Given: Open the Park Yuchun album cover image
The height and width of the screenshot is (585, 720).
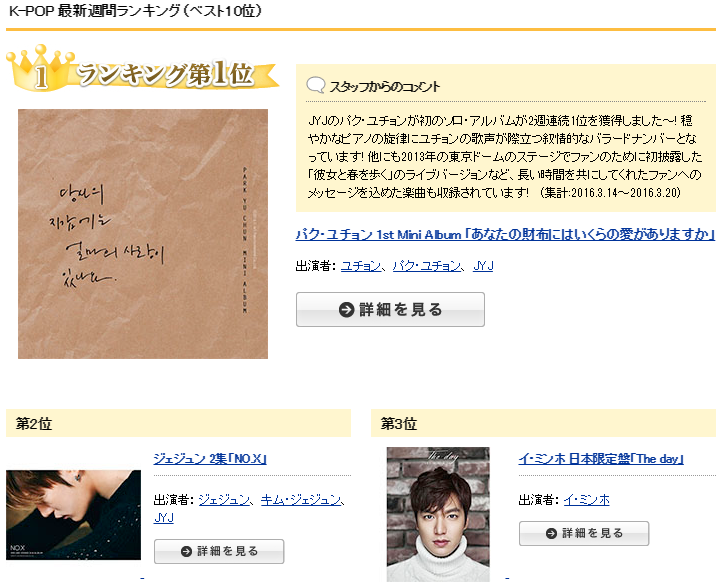Looking at the screenshot, I should point(143,234).
